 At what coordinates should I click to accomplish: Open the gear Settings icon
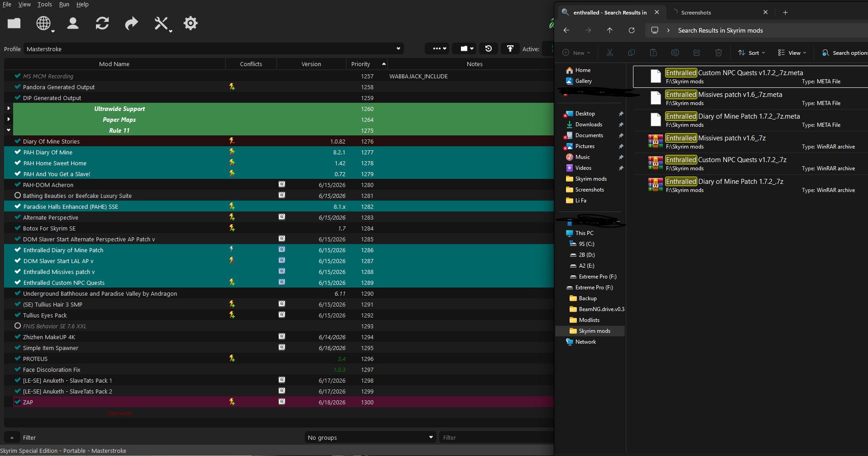[191, 23]
